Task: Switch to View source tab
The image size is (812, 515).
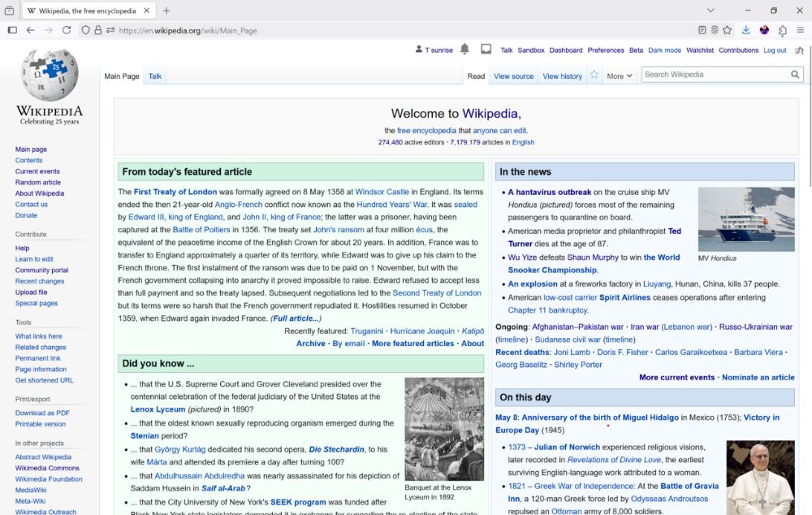Action: (x=513, y=76)
